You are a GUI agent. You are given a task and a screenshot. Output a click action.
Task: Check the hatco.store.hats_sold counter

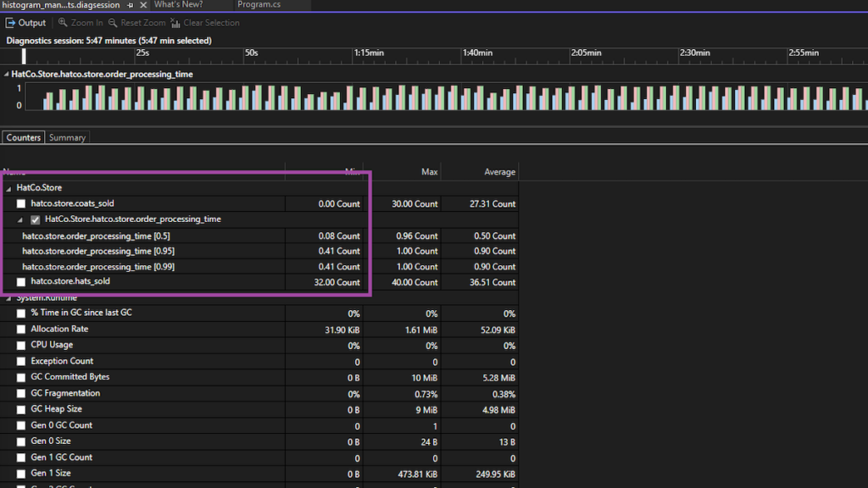(x=19, y=281)
